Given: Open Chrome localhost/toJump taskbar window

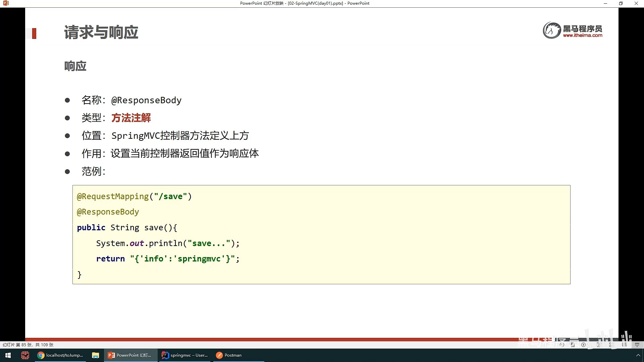Looking at the screenshot, I should (x=60, y=355).
